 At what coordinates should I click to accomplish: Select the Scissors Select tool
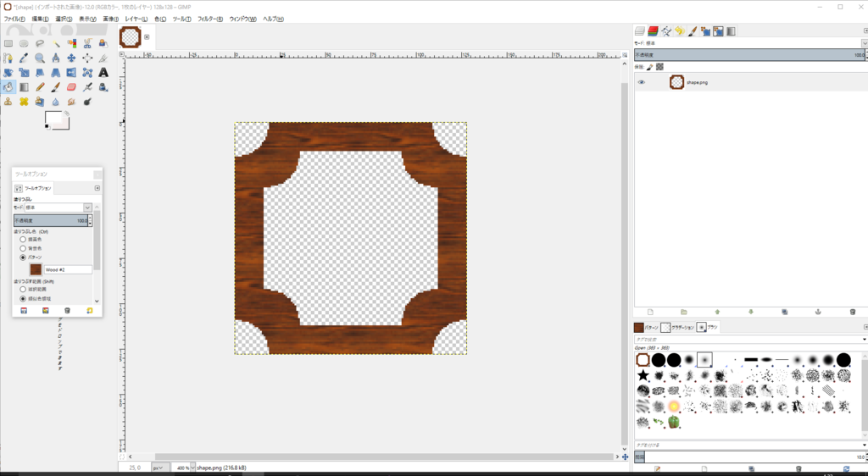click(87, 43)
